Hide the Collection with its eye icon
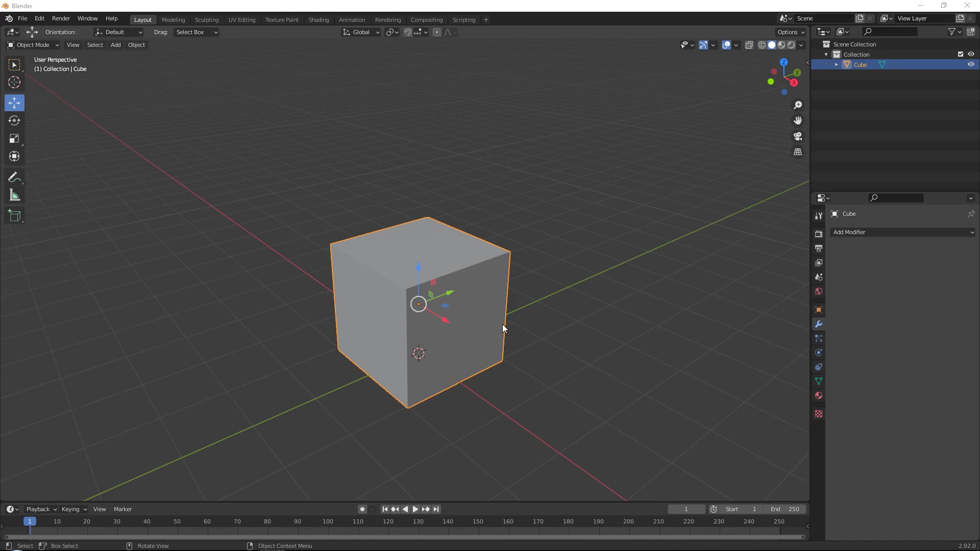The height and width of the screenshot is (551, 980). (971, 54)
